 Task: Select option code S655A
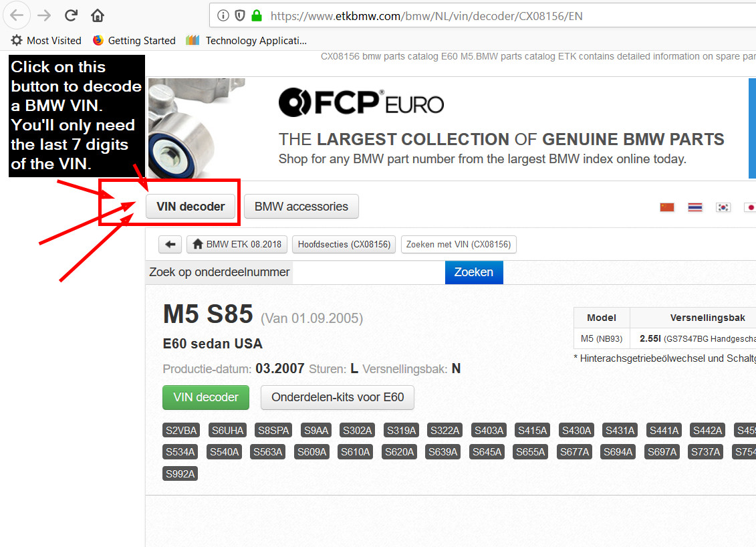click(530, 452)
